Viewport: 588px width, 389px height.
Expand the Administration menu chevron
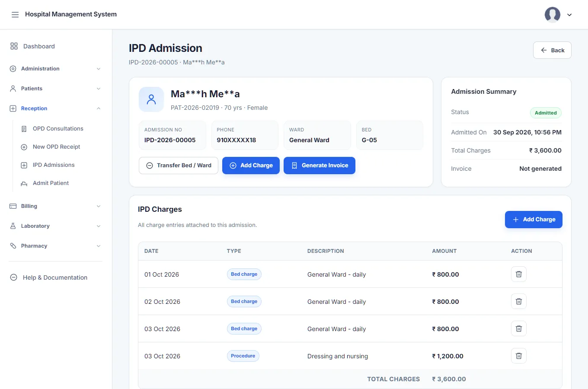click(x=99, y=69)
